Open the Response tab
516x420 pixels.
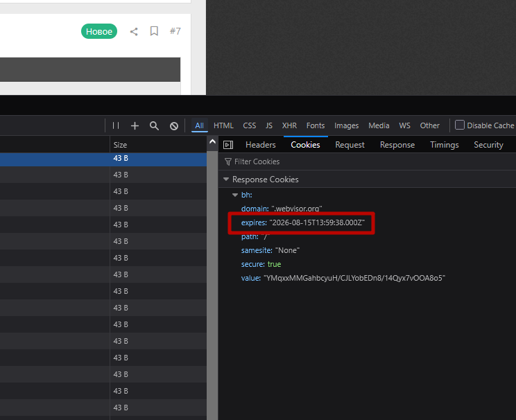click(397, 145)
